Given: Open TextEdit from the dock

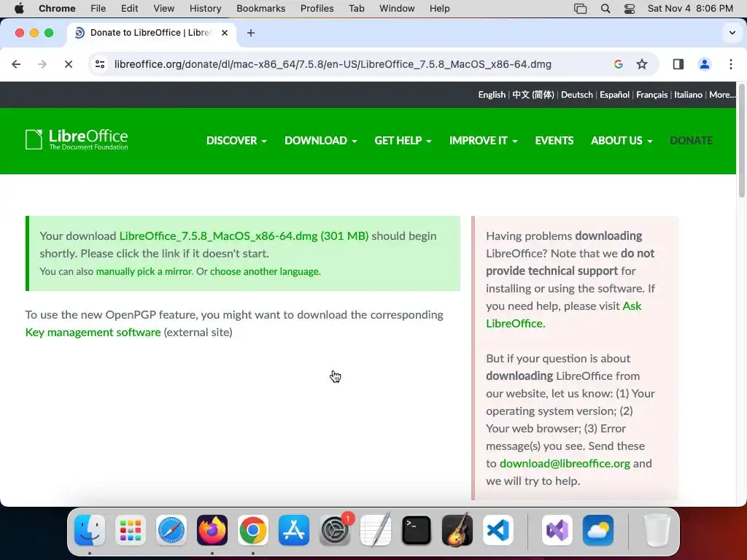Looking at the screenshot, I should [376, 531].
